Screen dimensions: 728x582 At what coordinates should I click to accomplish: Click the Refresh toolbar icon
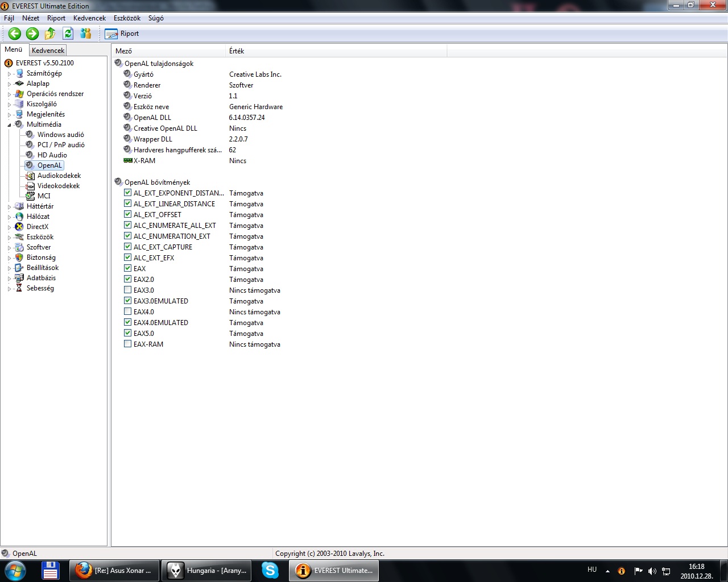click(x=68, y=34)
